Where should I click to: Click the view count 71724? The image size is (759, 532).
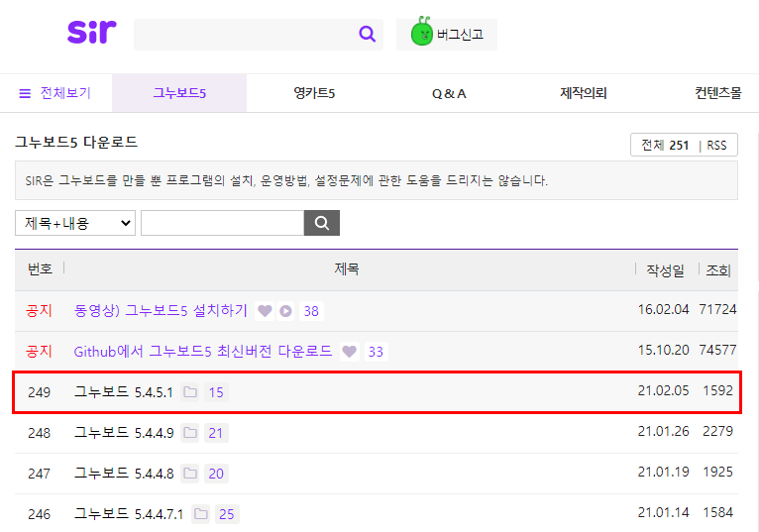[717, 309]
